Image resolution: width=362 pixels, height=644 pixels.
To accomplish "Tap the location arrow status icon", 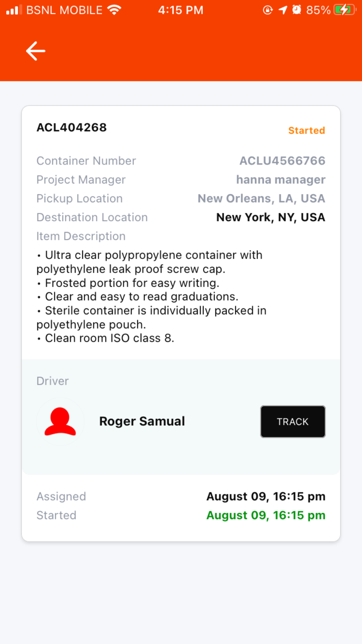I will click(283, 10).
